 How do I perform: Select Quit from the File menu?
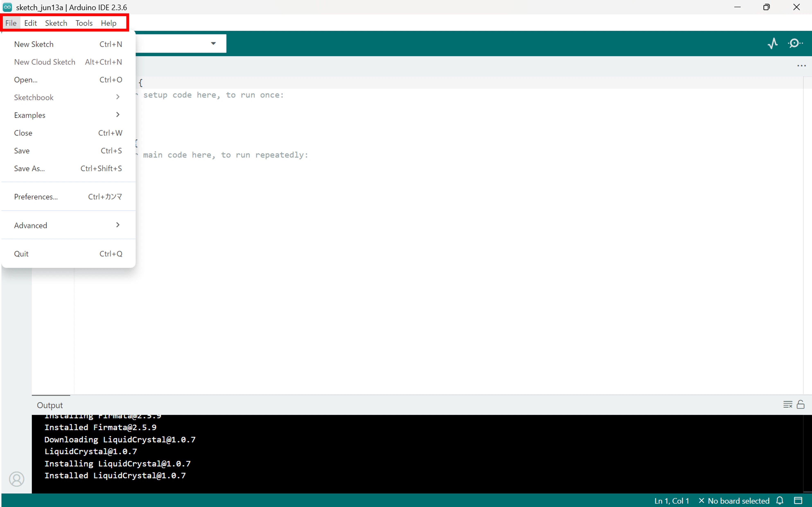(x=68, y=254)
